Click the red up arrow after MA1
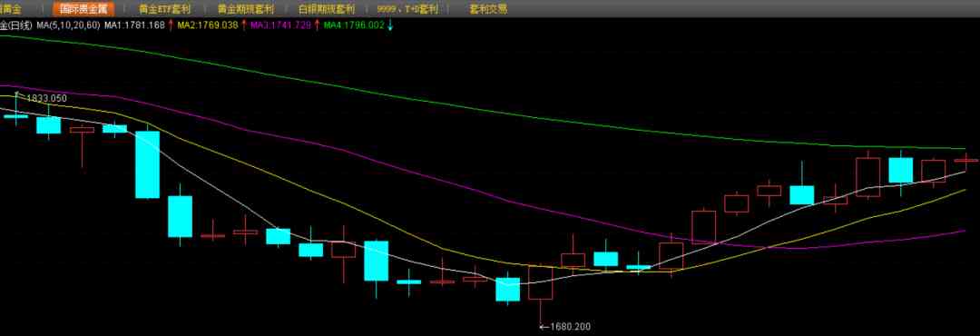This screenshot has width=980, height=336. pos(171,25)
